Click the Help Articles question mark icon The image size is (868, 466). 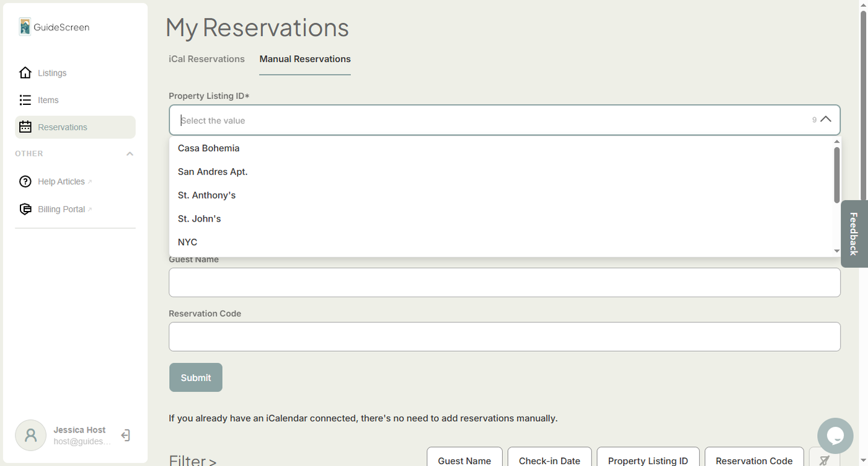[25, 182]
